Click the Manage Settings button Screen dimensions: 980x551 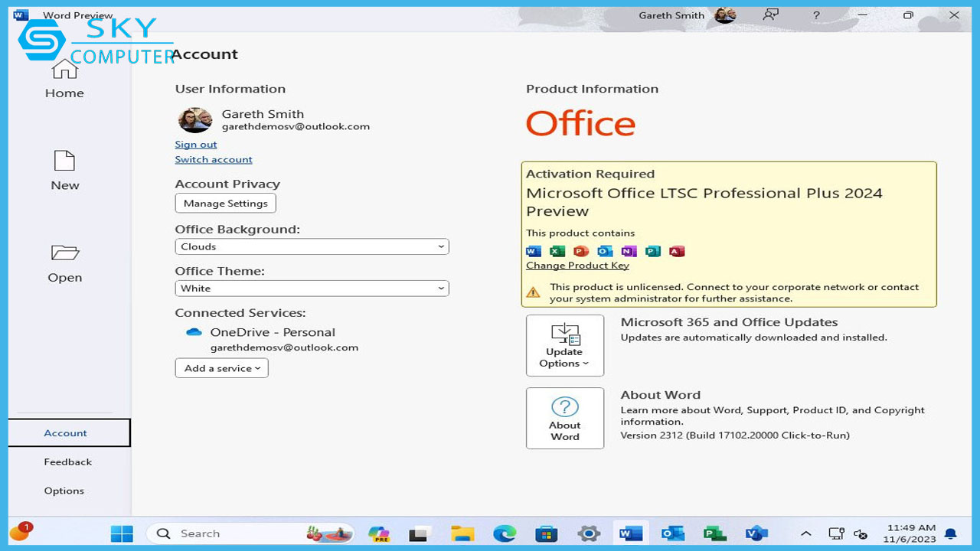tap(226, 203)
